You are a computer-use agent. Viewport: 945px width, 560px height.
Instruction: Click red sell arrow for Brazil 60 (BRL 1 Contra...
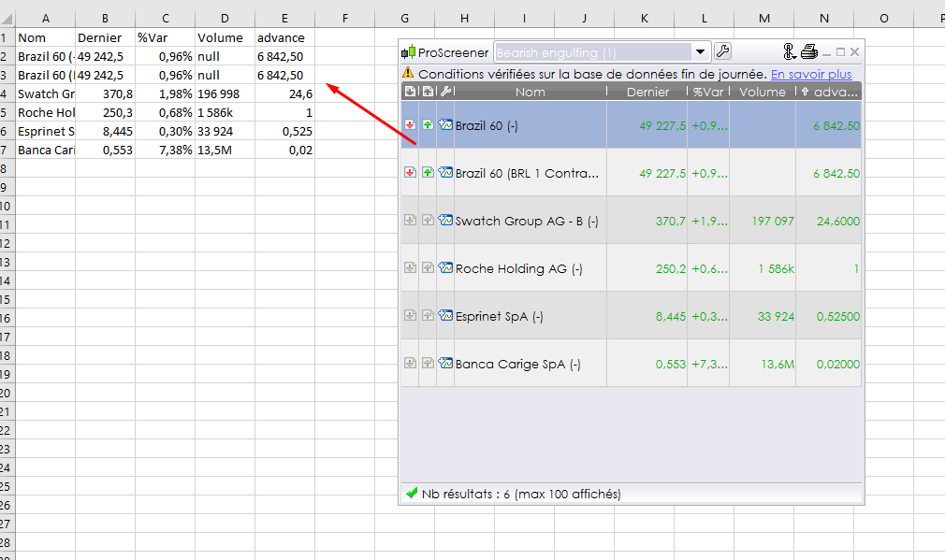click(410, 172)
